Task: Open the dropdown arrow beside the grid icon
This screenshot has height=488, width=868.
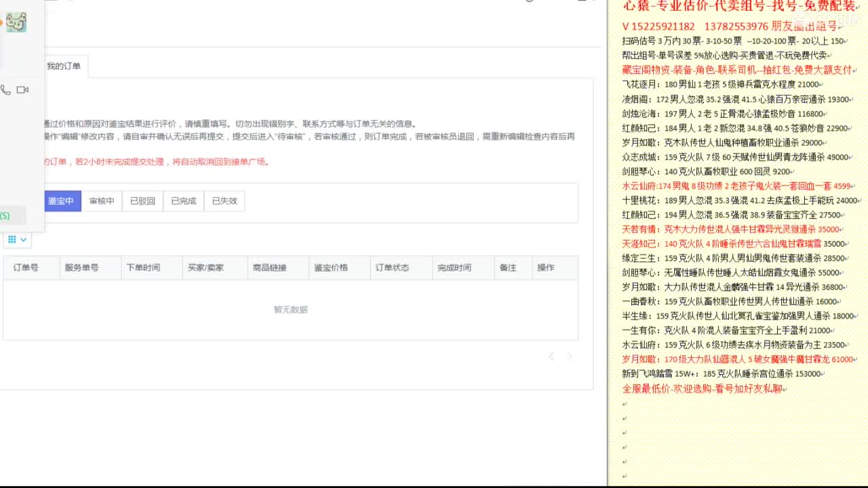Action: (x=22, y=239)
